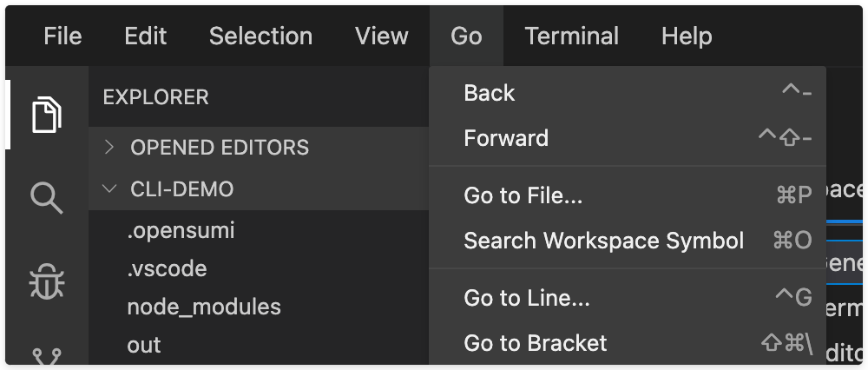Choose Forward from the Go menu
868x370 pixels.
(628, 138)
